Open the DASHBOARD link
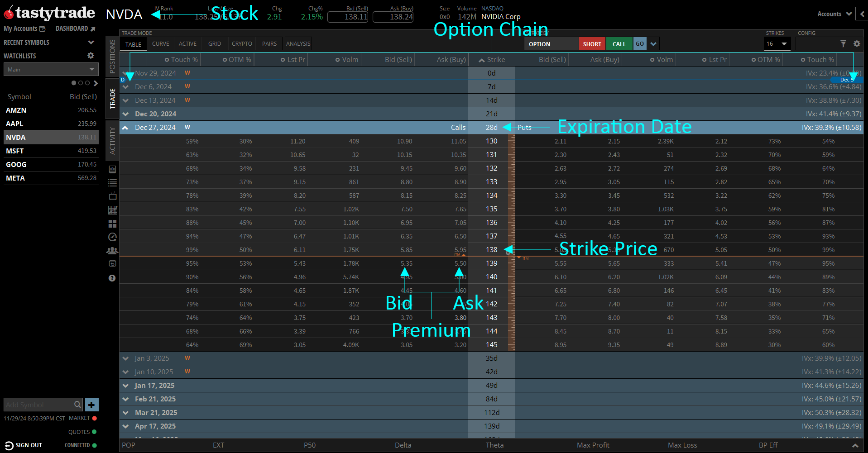 (x=72, y=29)
